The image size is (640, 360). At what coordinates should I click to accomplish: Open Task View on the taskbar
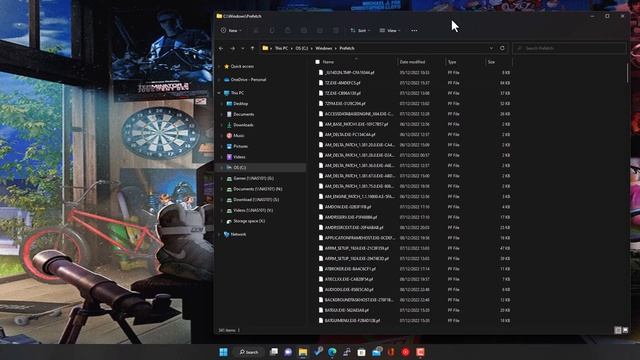pos(274,352)
